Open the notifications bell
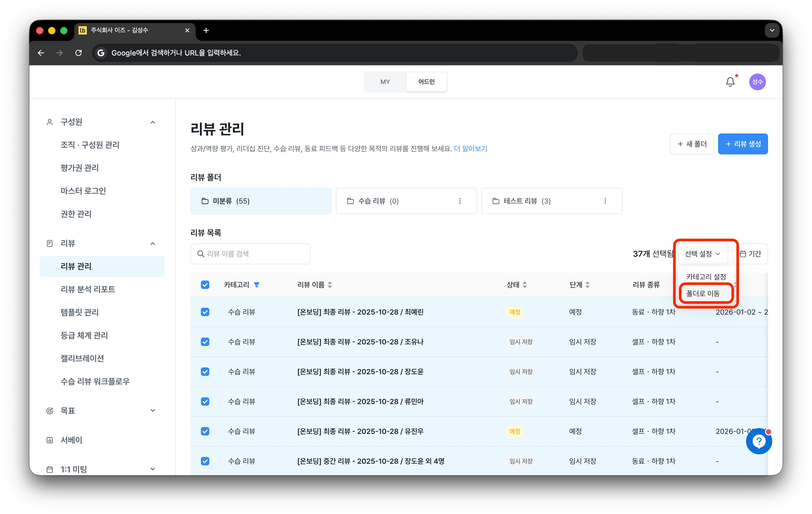Image resolution: width=812 pixels, height=514 pixels. click(730, 82)
